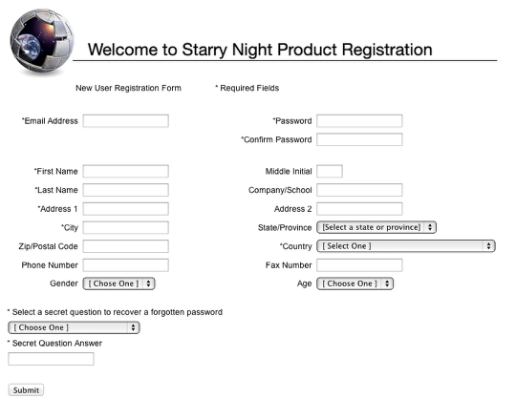The width and height of the screenshot is (516, 420).
Task: Focus the Company/School field
Action: coord(359,190)
